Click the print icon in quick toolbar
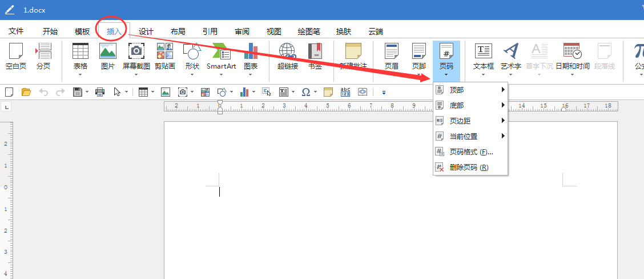This screenshot has width=644, height=279. (99, 92)
